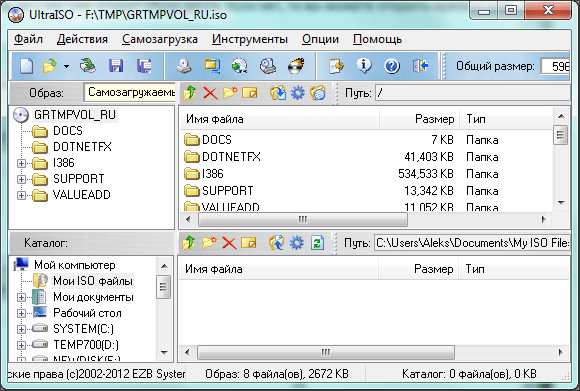
Task: Expand the Мои документы tree node
Action: [x=21, y=297]
